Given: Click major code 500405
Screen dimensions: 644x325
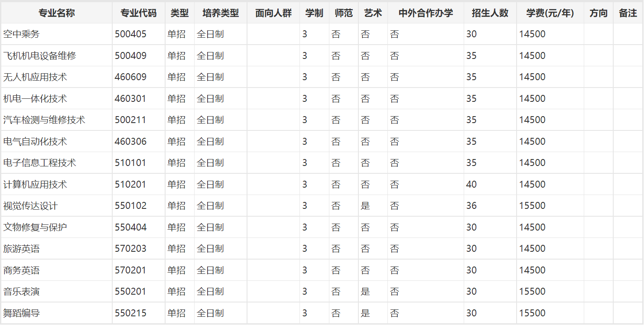Looking at the screenshot, I should 130,34.
